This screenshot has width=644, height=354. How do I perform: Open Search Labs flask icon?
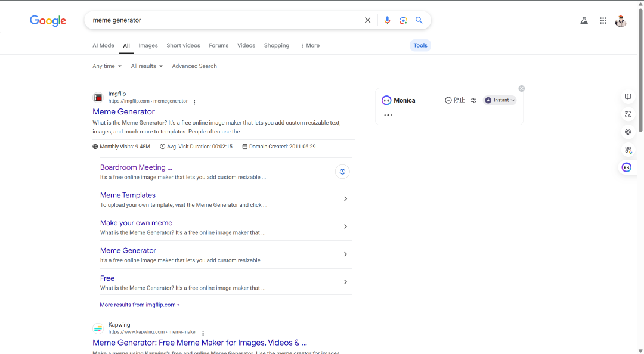(584, 20)
